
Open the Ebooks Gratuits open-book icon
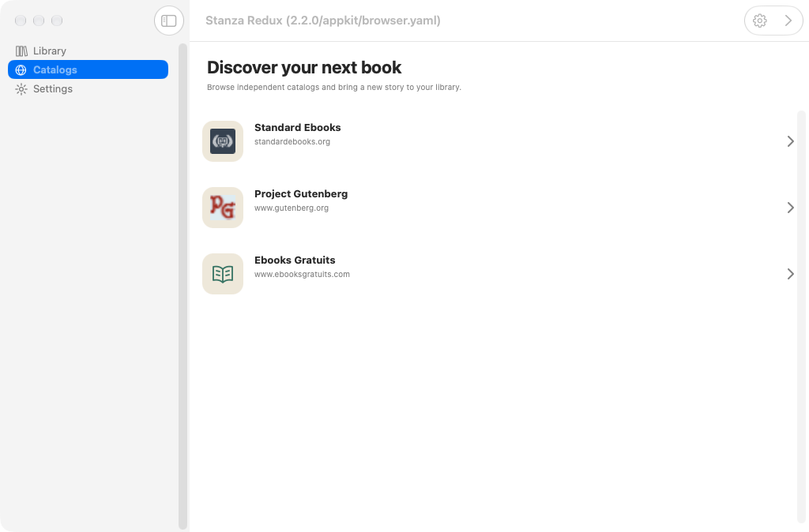223,274
